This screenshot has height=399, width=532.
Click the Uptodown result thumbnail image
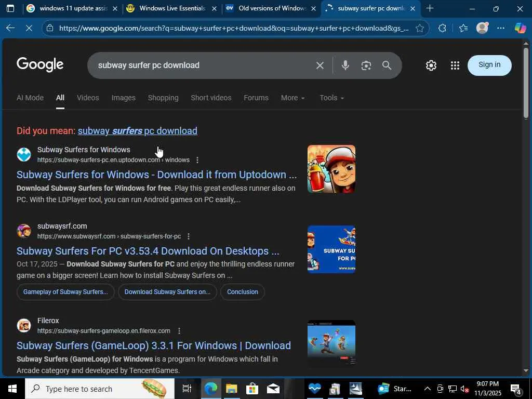(x=331, y=169)
